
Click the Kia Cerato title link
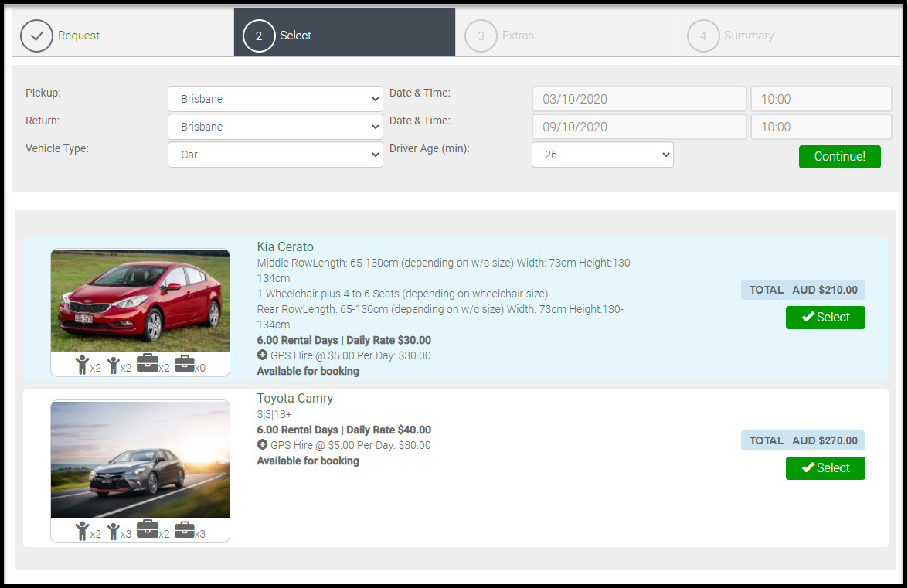click(285, 247)
